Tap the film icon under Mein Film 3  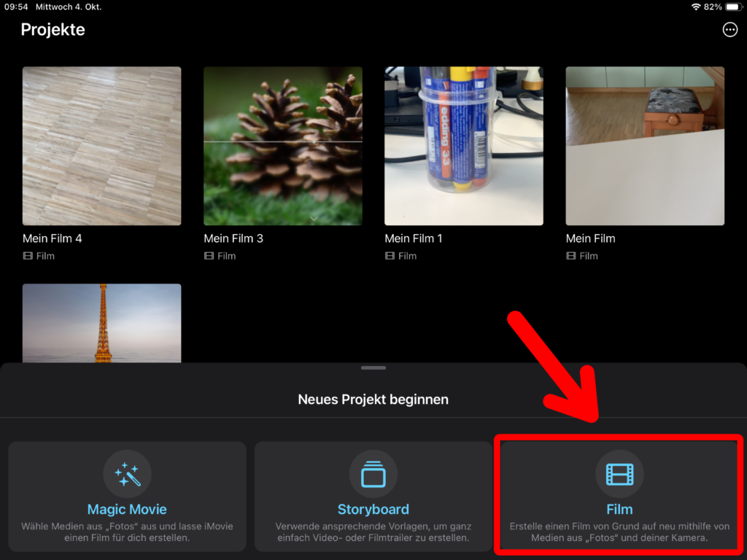point(209,256)
